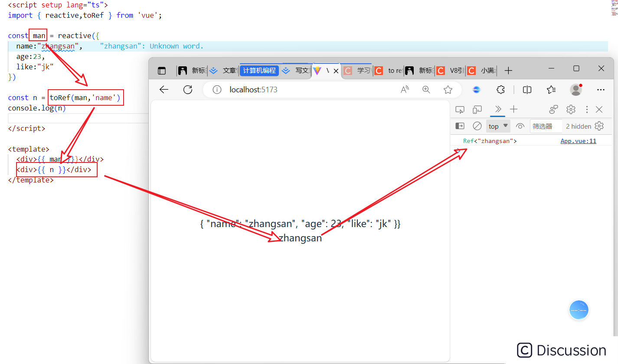Show the console sidebar
Viewport: 618px width, 364px height.
point(460,126)
